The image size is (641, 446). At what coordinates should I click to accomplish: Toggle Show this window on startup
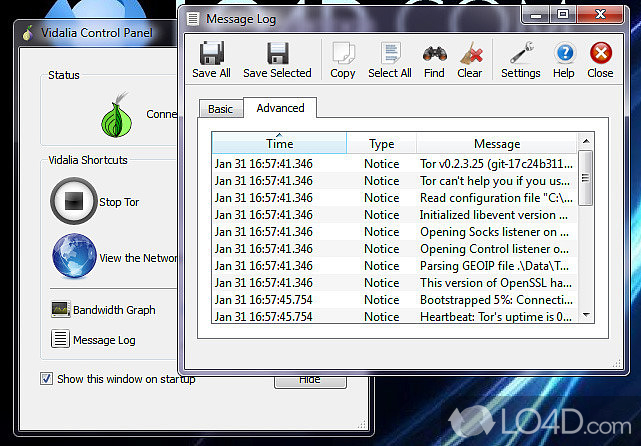(46, 379)
